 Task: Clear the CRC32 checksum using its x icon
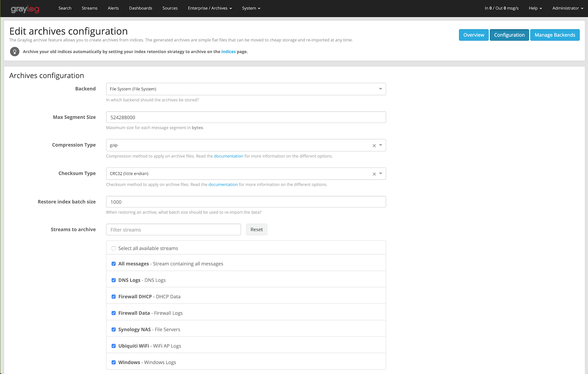tap(374, 174)
